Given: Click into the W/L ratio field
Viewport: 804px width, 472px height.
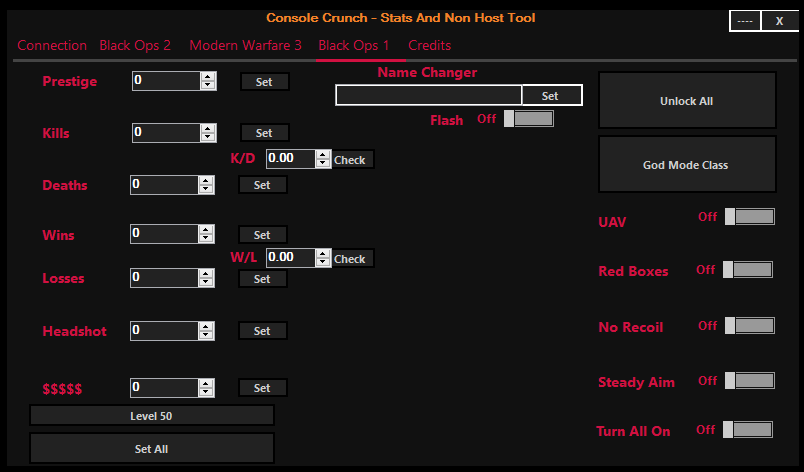Looking at the screenshot, I should (291, 258).
